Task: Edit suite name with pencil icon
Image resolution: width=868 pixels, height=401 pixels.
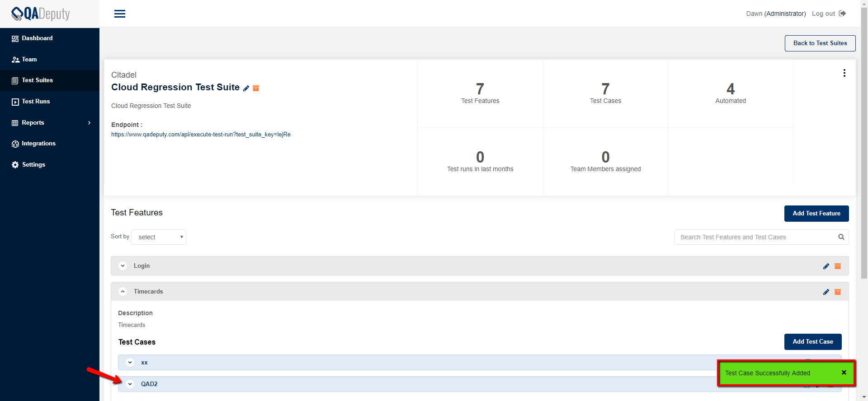Action: point(246,89)
